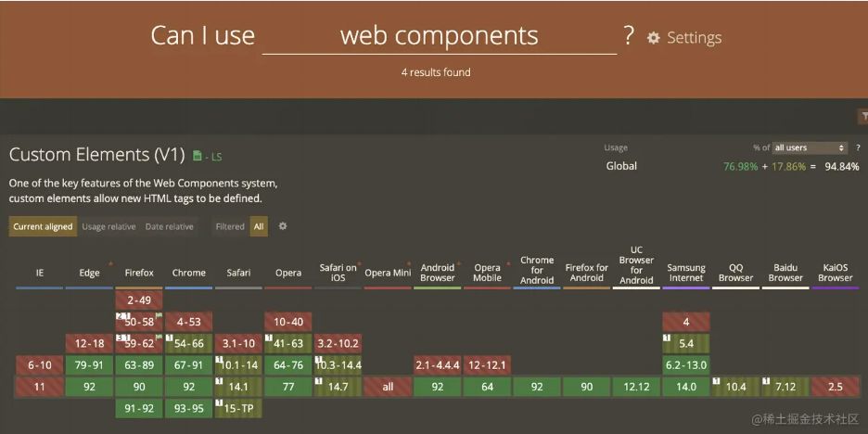Select Safari 14.1 current version cell

pos(238,387)
